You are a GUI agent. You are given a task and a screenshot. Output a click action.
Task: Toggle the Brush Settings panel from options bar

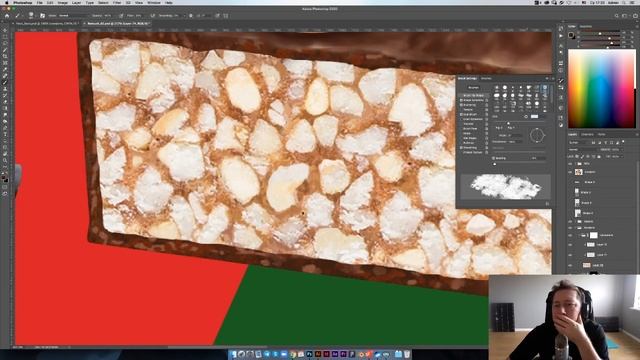(x=42, y=16)
